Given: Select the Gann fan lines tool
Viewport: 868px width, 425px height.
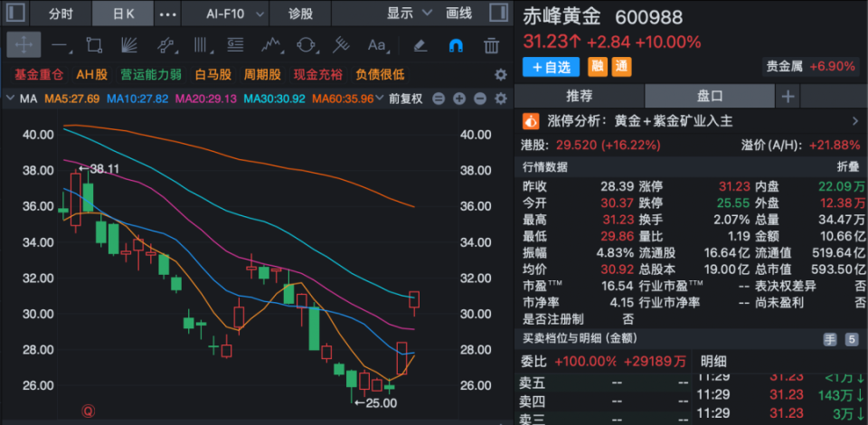Looking at the screenshot, I should [x=129, y=45].
